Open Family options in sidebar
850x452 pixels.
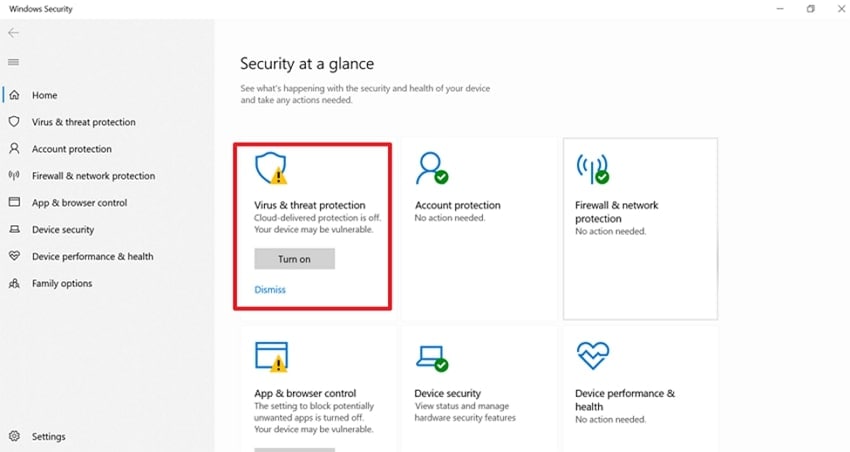62,284
